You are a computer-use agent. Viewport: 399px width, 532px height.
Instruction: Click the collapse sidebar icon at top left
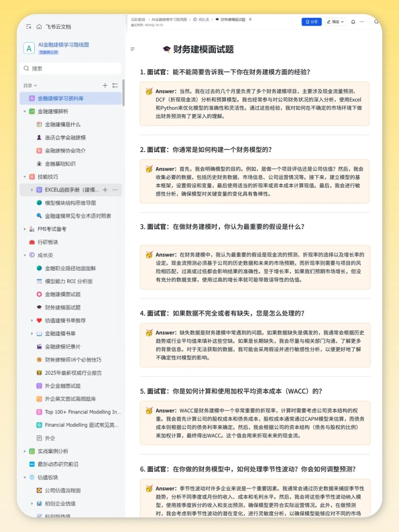coord(28,27)
